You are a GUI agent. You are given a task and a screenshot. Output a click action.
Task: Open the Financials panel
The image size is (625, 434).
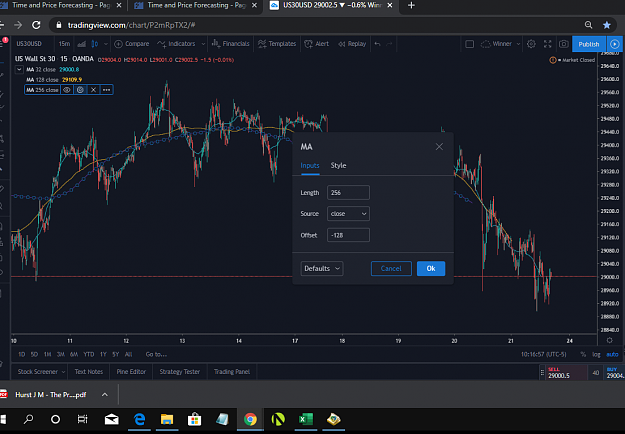point(230,44)
